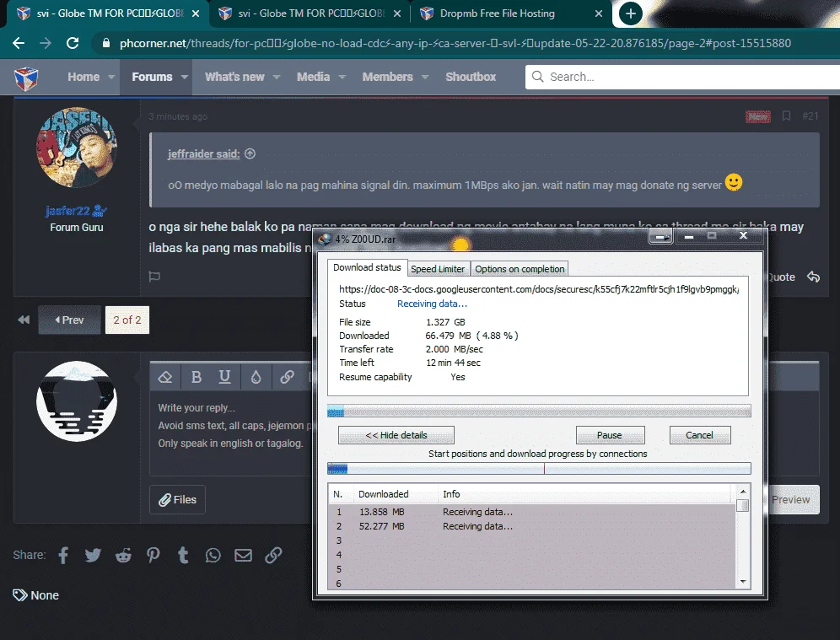Go back to the previous browser page
The width and height of the screenshot is (840, 640).
19,43
